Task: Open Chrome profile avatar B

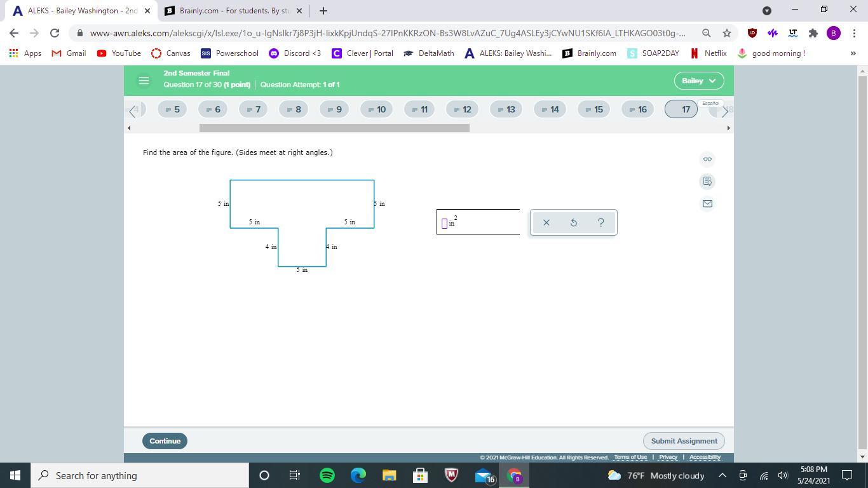Action: pos(834,33)
